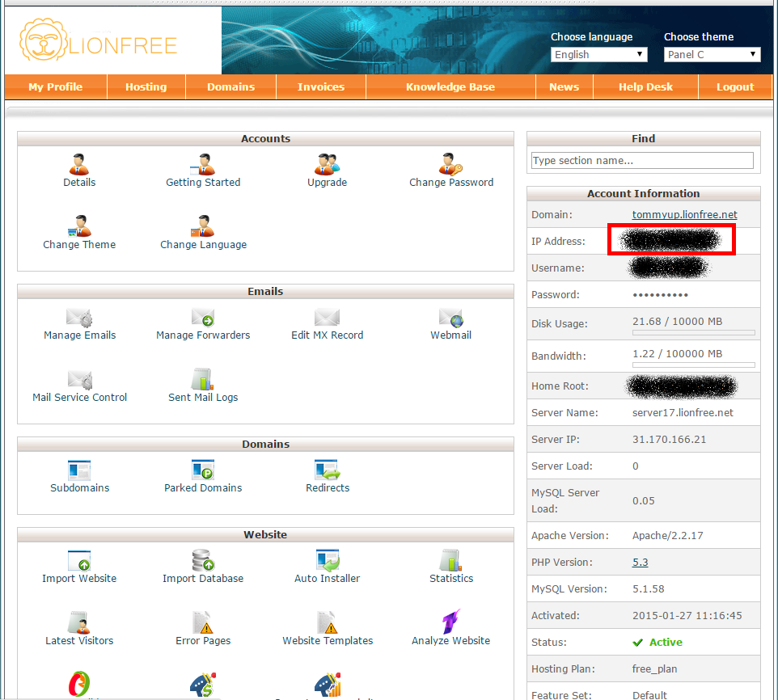Screen dimensions: 778x700
Task: Click the masked Password dots value
Action: [660, 295]
